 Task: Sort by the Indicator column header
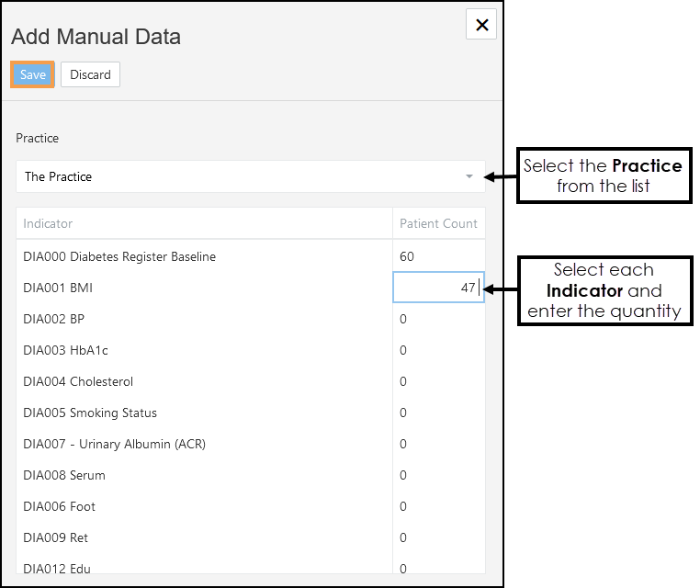pyautogui.click(x=48, y=223)
